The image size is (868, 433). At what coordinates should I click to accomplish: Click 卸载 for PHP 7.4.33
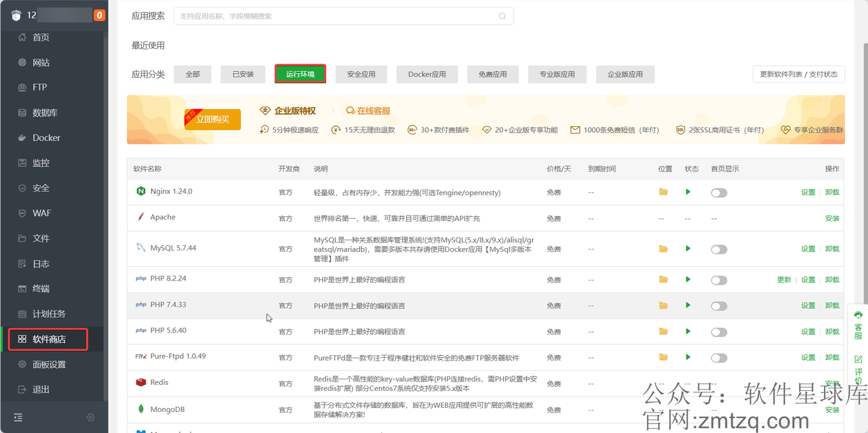(x=832, y=306)
